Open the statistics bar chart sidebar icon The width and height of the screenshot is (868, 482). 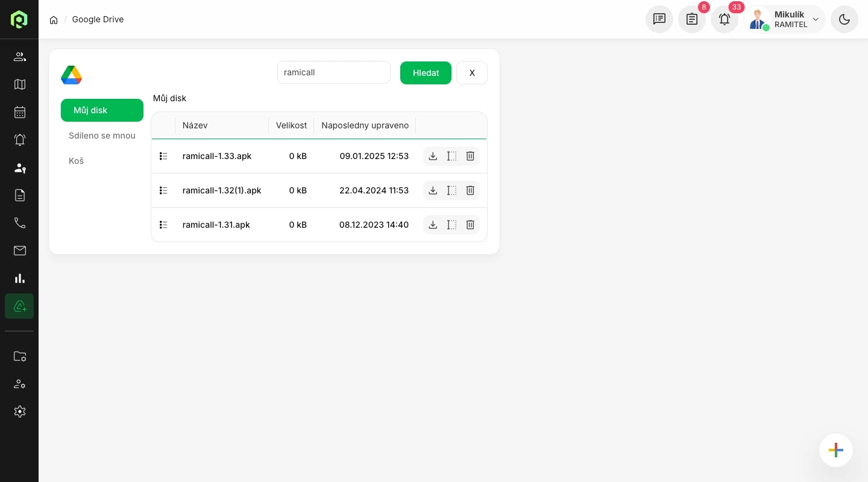pos(20,278)
